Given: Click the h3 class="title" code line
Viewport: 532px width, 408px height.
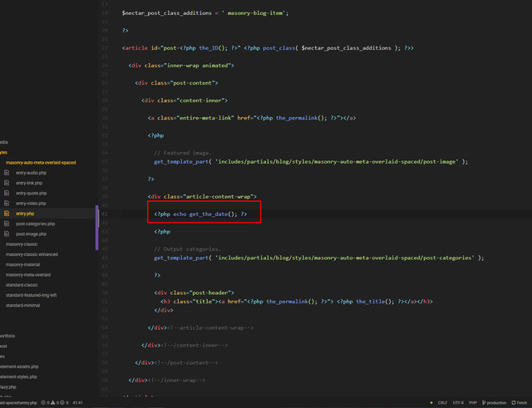Looking at the screenshot, I should [x=297, y=301].
